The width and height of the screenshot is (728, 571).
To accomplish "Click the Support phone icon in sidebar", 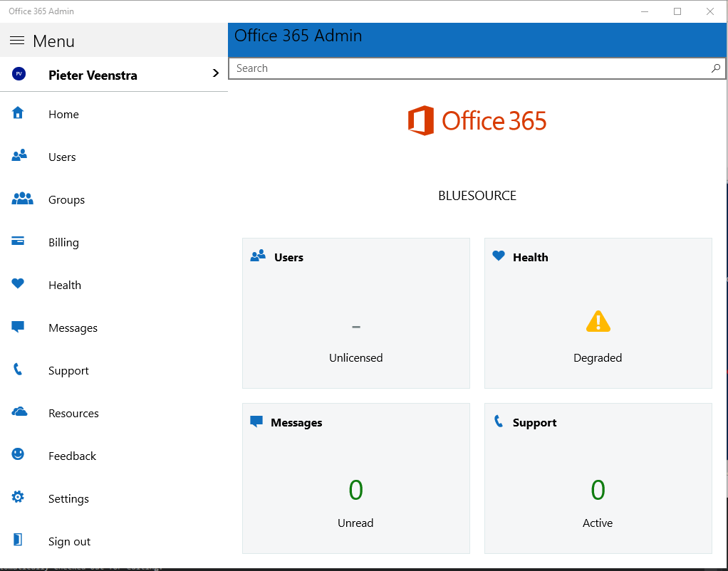I will click(18, 370).
